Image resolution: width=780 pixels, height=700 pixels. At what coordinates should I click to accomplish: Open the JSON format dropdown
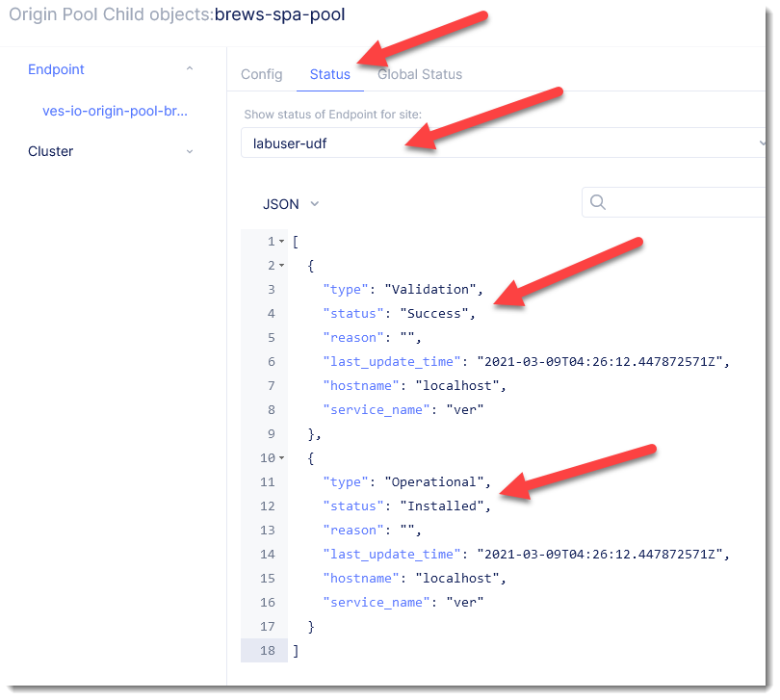(x=290, y=204)
